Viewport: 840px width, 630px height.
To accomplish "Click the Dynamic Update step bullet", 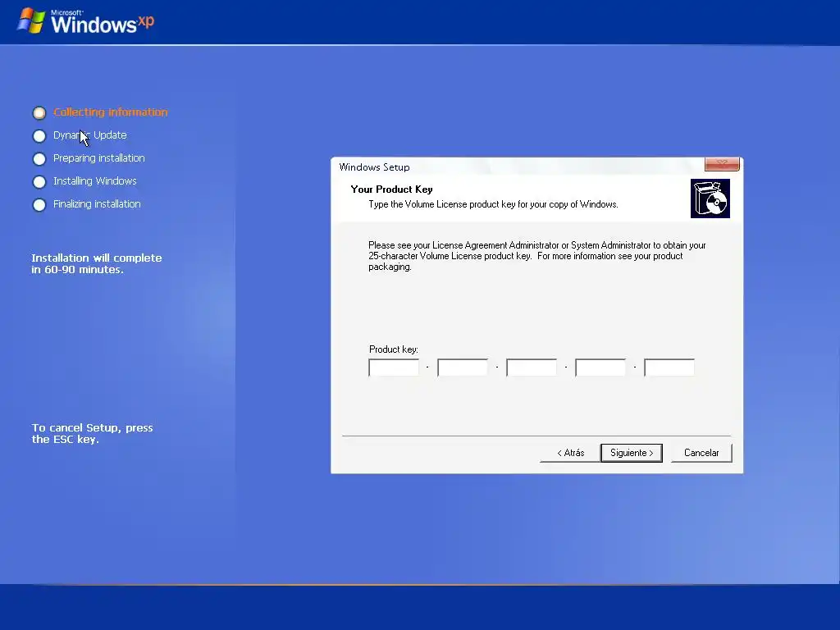I will (x=39, y=136).
